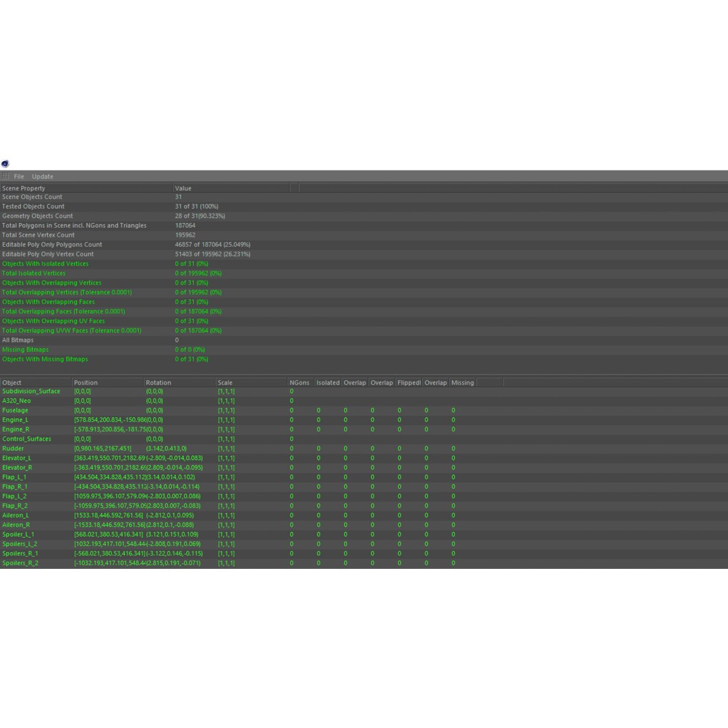The image size is (728, 728).
Task: Select the Flap_L_1 object row
Action: coord(364,477)
